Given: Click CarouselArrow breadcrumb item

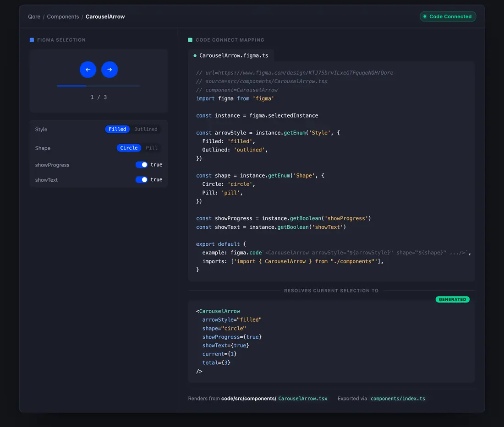Looking at the screenshot, I should point(105,16).
